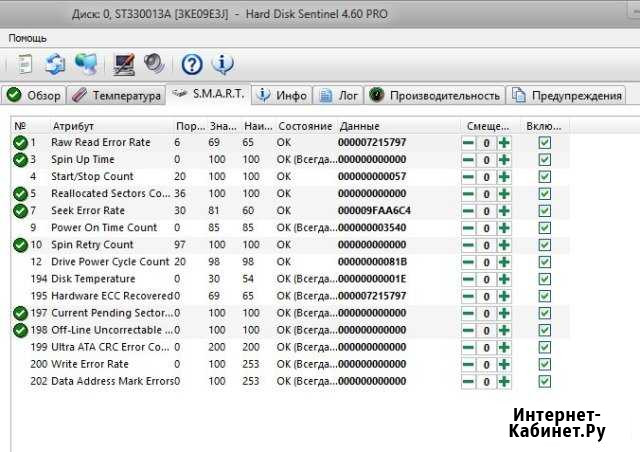
Task: Toggle enable checkbox for Write Error Rate
Action: [544, 364]
